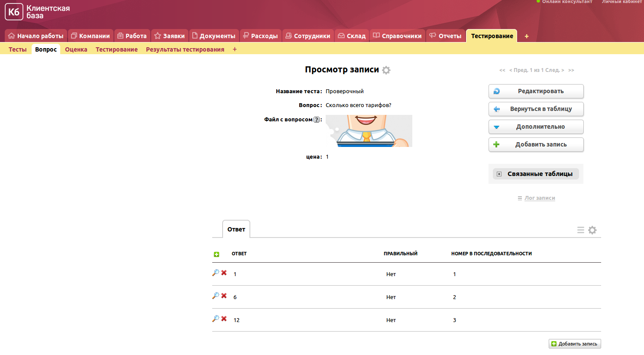This screenshot has height=355, width=644.
Task: Delete answer 12 with red cross icon
Action: (224, 319)
